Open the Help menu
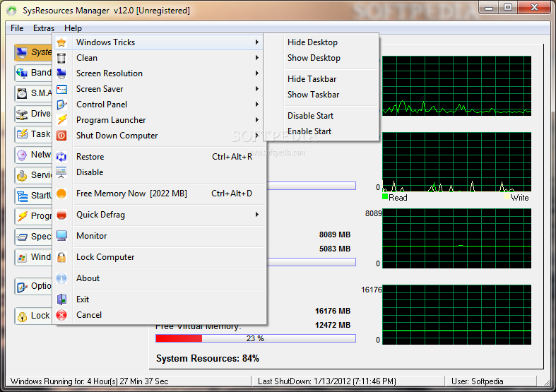 coord(73,28)
